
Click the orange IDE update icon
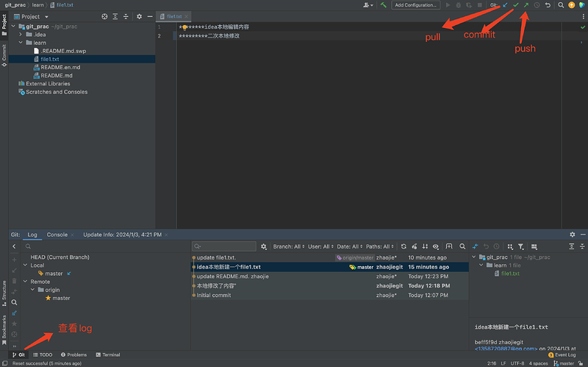tap(572, 5)
